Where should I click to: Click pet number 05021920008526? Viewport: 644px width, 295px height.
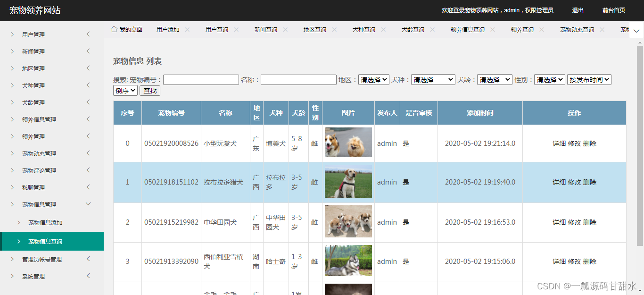click(171, 143)
